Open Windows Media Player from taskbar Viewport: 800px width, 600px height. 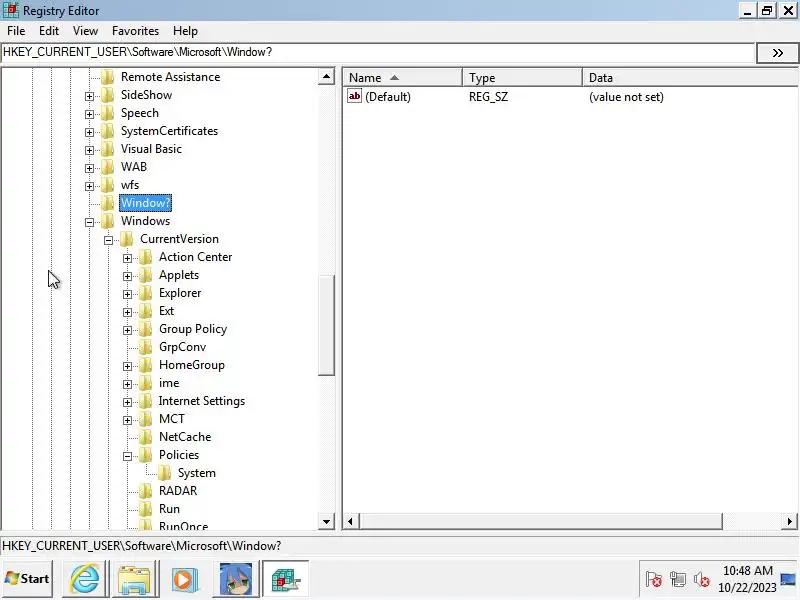point(184,579)
